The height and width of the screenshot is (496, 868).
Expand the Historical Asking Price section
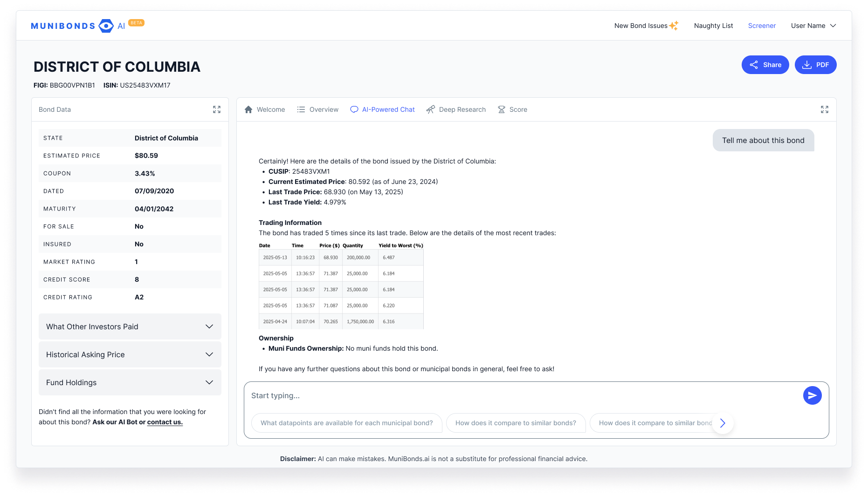(130, 354)
